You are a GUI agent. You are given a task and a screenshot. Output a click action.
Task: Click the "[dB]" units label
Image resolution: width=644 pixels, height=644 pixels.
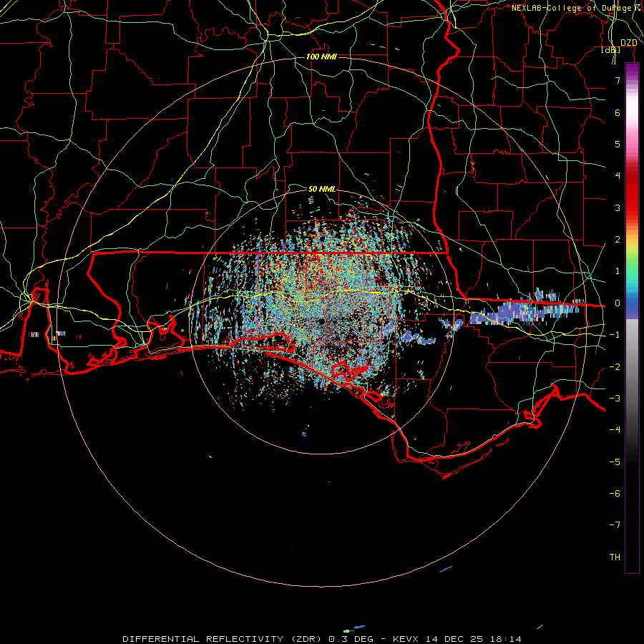610,50
